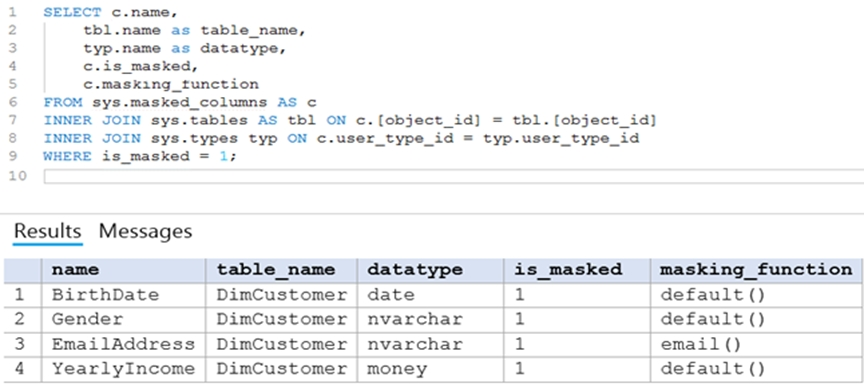
Task: Select the YearlyIncome cell
Action: click(x=123, y=369)
